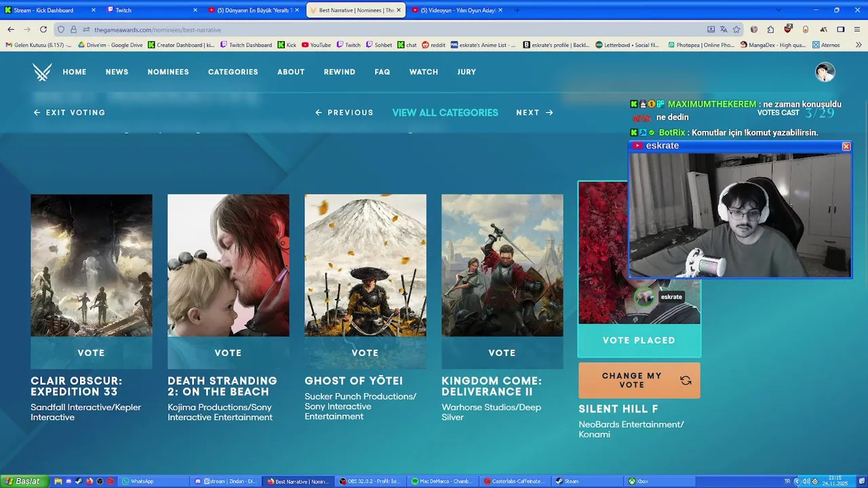Open the browser extensions puzzle icon
868x488 pixels.
coord(770,30)
